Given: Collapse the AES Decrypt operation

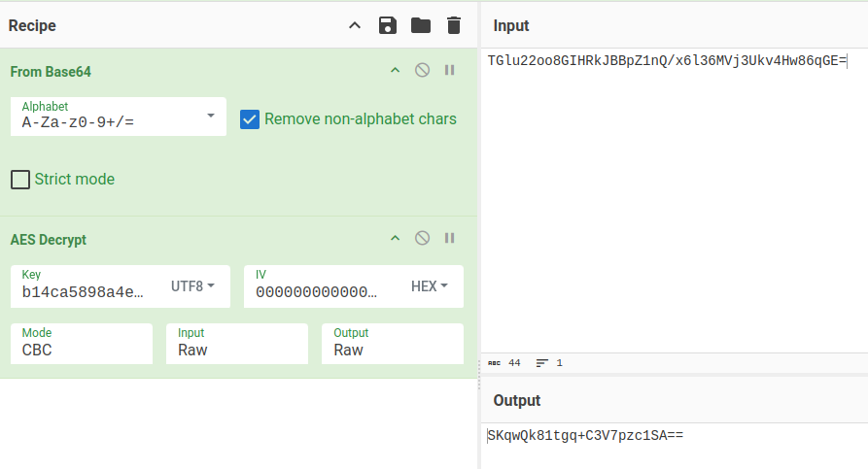Looking at the screenshot, I should tap(395, 239).
